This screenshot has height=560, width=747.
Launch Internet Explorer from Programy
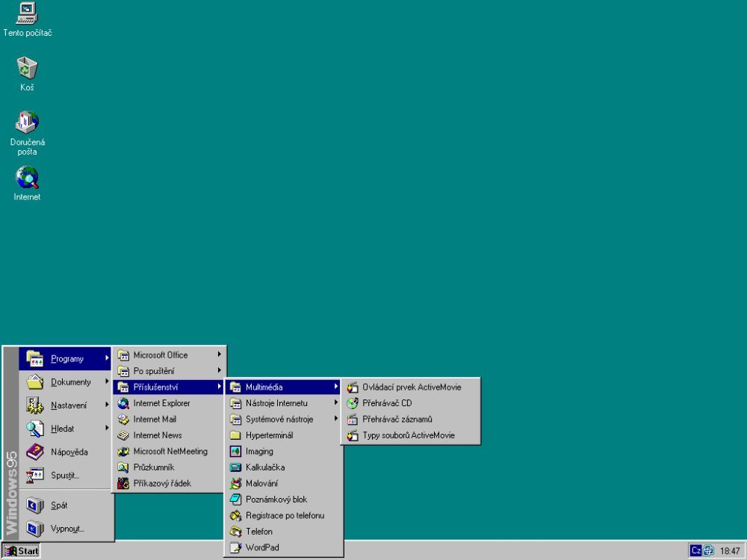pyautogui.click(x=169, y=403)
